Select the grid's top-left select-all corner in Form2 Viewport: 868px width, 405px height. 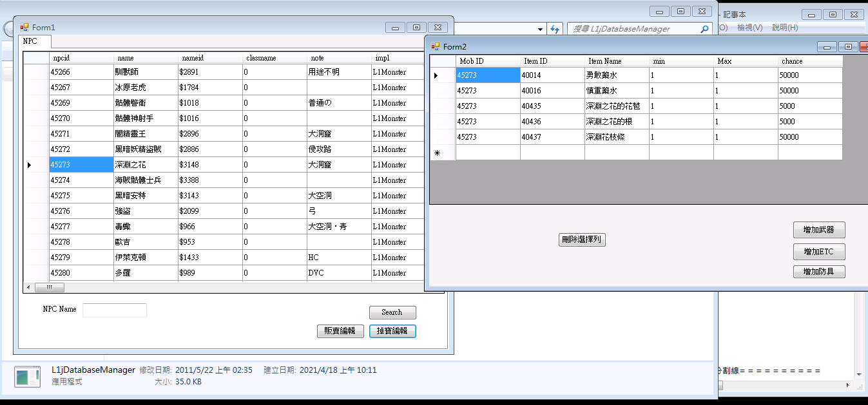pyautogui.click(x=443, y=61)
